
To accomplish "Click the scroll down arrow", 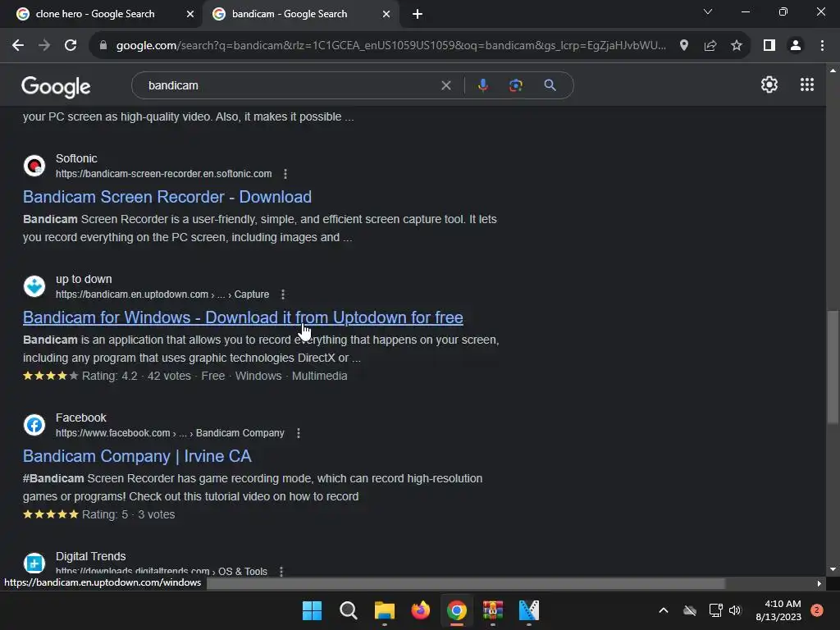I will (x=833, y=569).
